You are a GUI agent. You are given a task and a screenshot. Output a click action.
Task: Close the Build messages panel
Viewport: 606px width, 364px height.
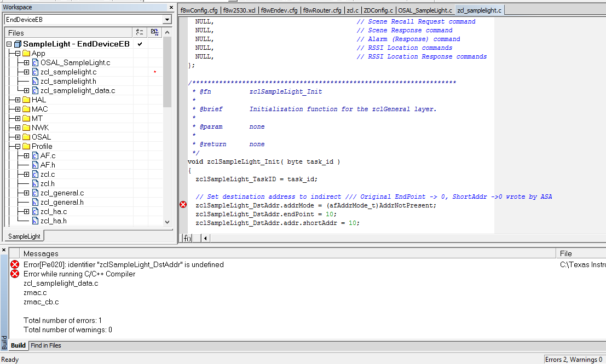(x=4, y=250)
